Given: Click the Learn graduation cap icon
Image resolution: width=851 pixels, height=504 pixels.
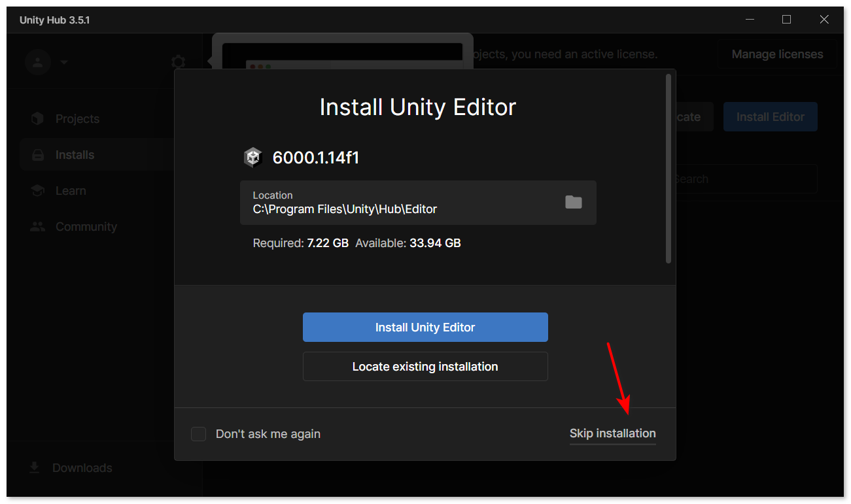Looking at the screenshot, I should pos(38,191).
